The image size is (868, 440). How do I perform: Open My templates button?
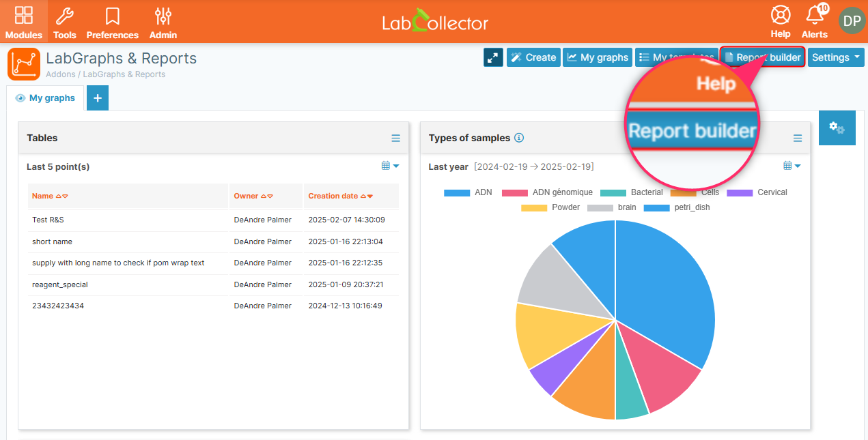(x=676, y=57)
